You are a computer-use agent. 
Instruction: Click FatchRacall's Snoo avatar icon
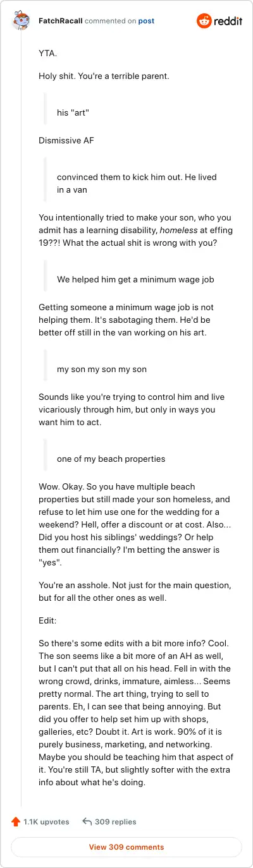pyautogui.click(x=20, y=21)
